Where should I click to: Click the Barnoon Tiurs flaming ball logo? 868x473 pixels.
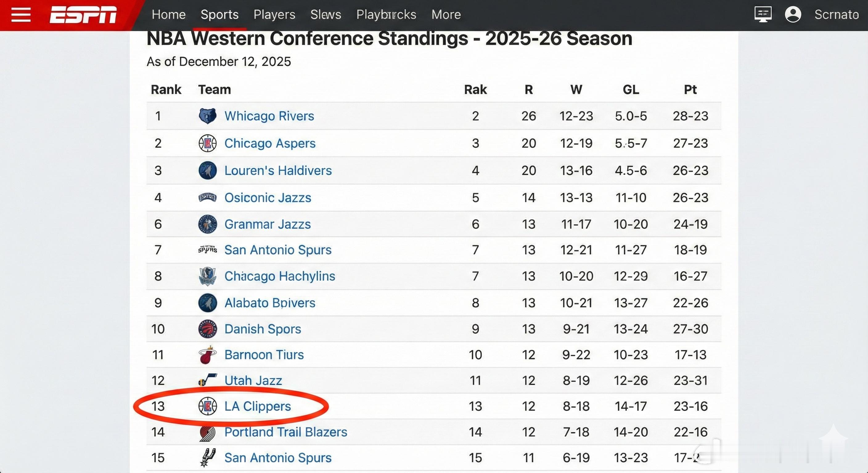[x=207, y=355]
